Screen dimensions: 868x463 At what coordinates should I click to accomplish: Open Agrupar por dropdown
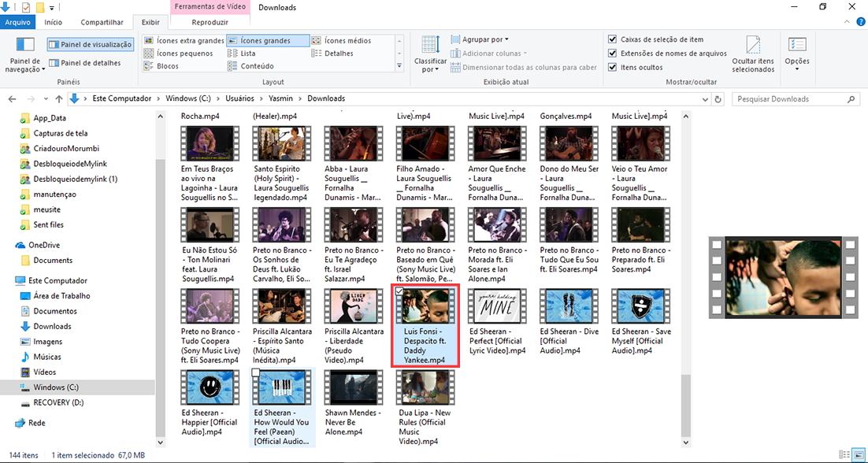480,40
